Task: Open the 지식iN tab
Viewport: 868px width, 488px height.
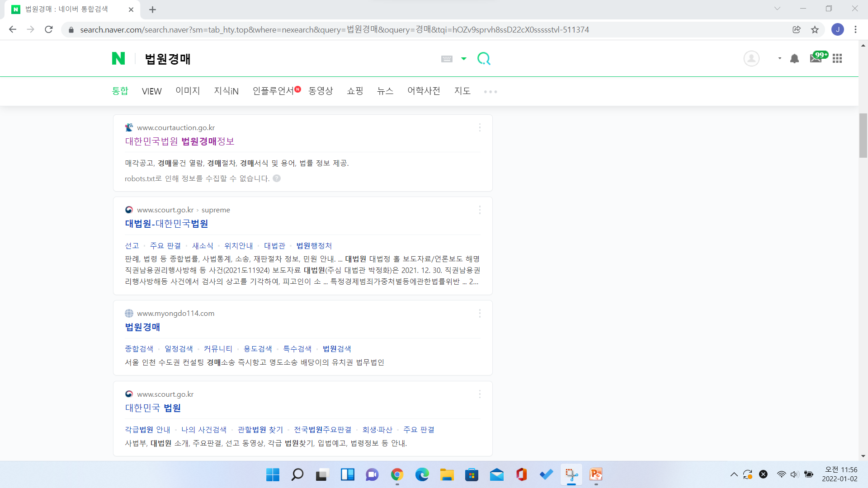Action: 226,91
